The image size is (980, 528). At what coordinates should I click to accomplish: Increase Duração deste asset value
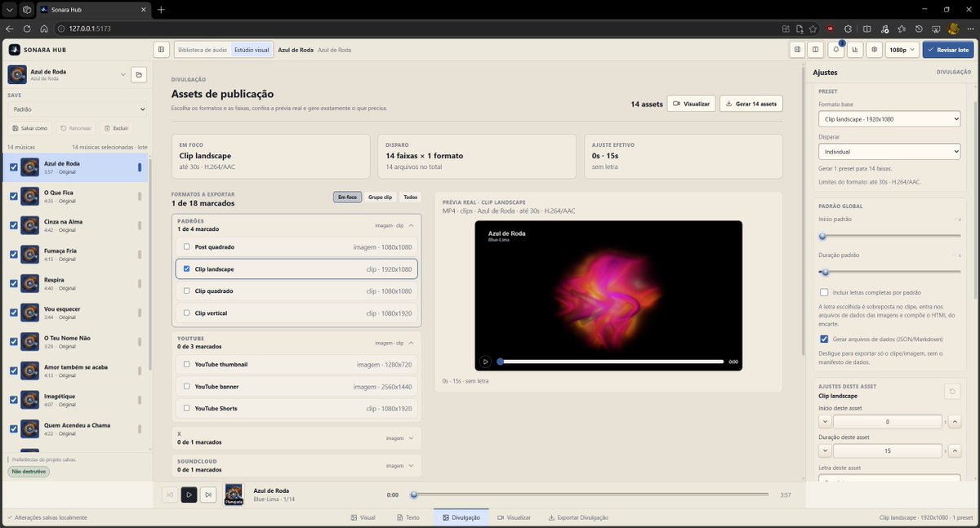[x=954, y=450]
